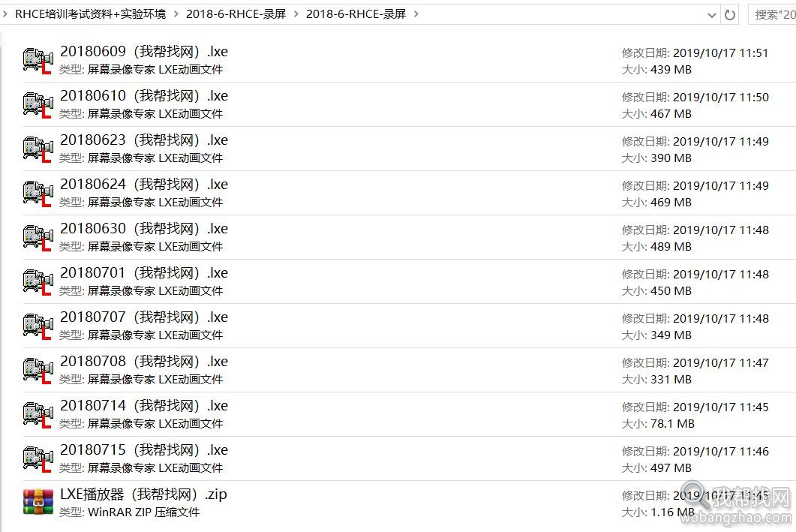Select file name 20180701（我帮找网）.lxe
Screen dimensions: 796x532
[144, 272]
